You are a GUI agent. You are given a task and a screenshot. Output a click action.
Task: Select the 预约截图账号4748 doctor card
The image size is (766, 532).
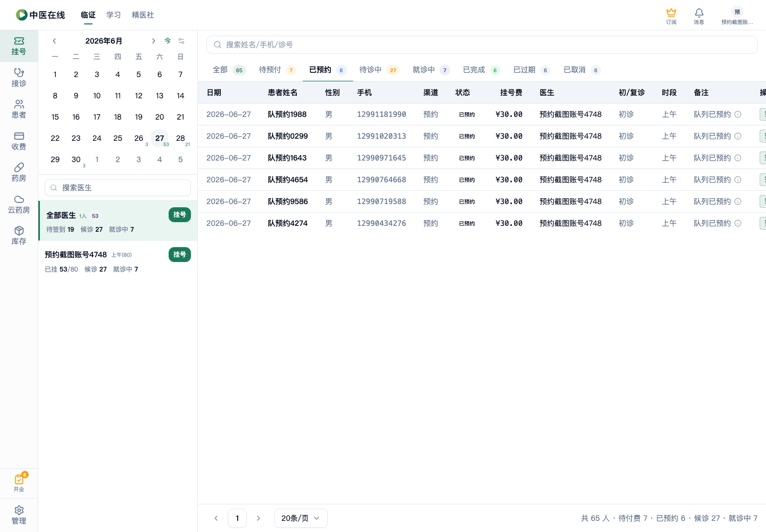[x=118, y=261]
